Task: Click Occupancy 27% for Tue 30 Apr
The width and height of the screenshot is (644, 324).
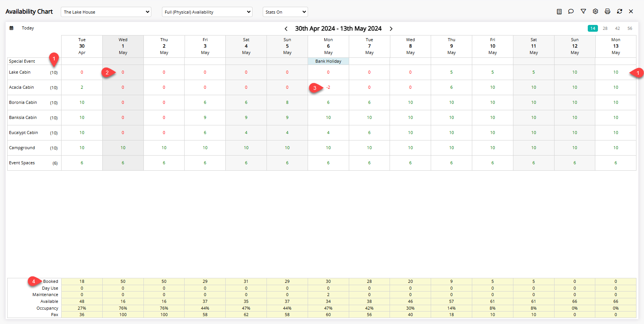Action: click(x=82, y=308)
